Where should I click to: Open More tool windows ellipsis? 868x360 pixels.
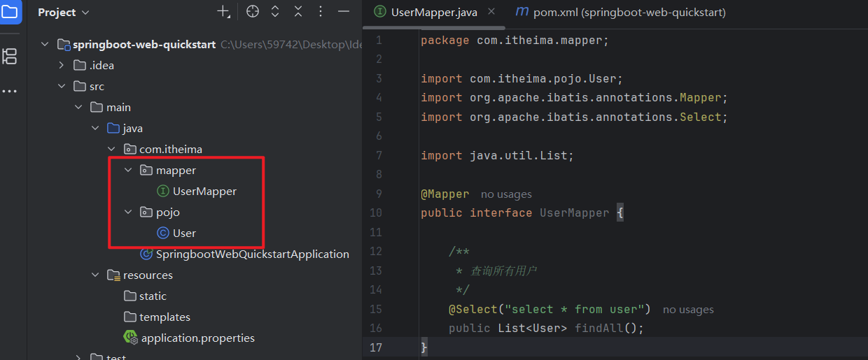(10, 92)
